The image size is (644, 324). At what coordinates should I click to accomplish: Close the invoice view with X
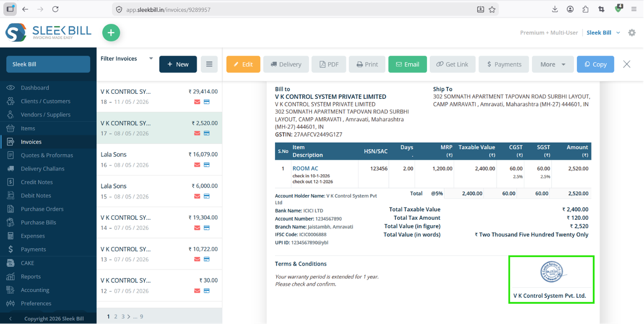tap(627, 64)
